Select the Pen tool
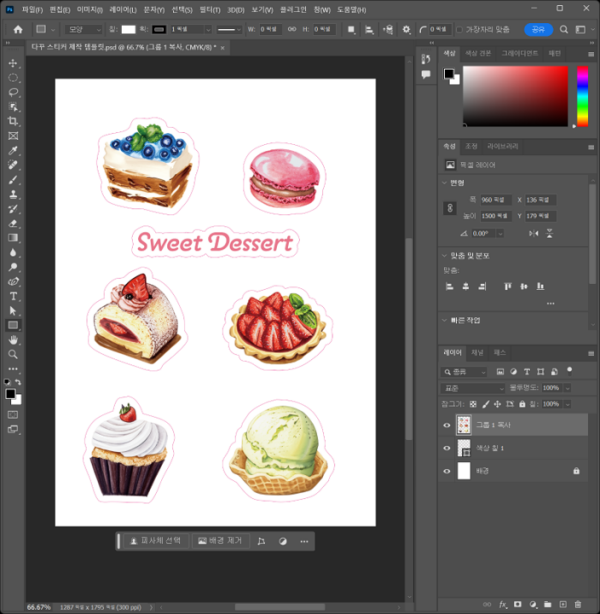This screenshot has height=614, width=600. point(13,282)
